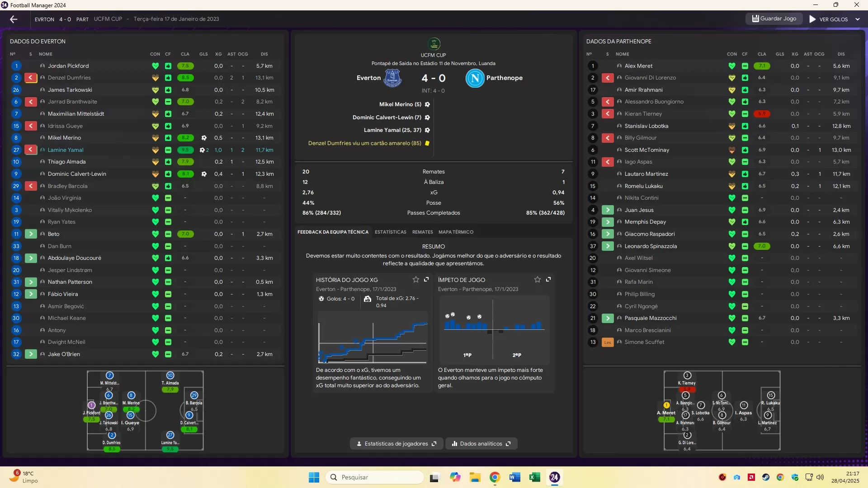Open Jordan Pickford player name
868x488 pixels.
(68, 66)
